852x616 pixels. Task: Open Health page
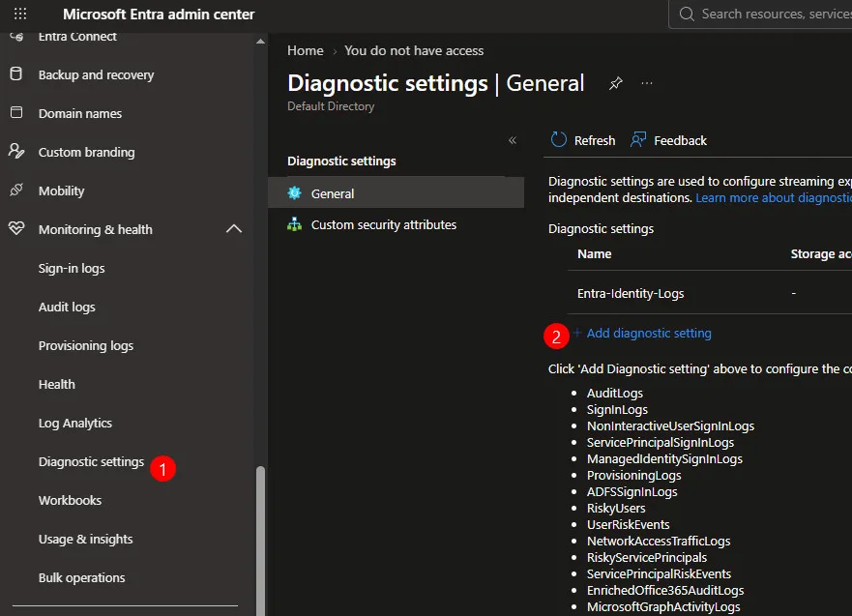[x=56, y=384]
